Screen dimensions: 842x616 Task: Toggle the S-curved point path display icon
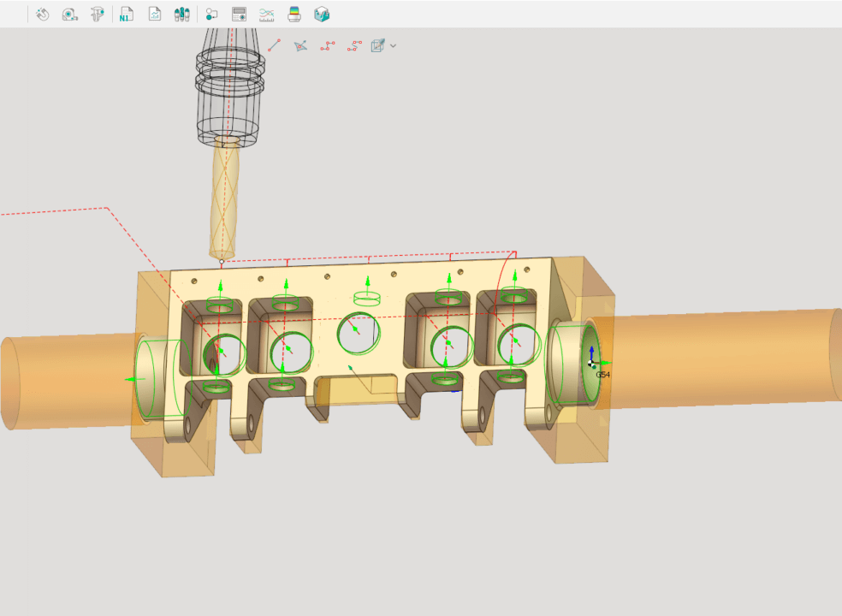click(354, 45)
